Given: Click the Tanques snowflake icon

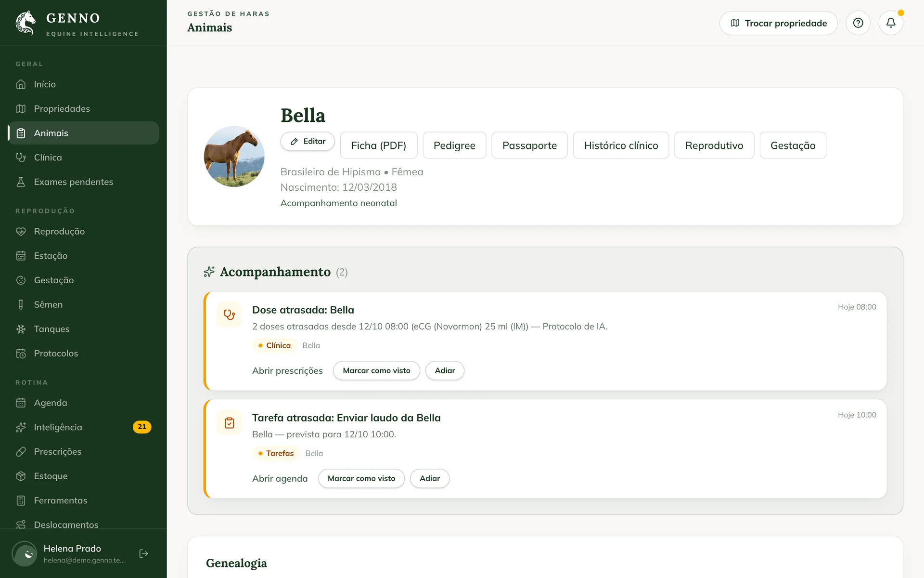Looking at the screenshot, I should (21, 329).
